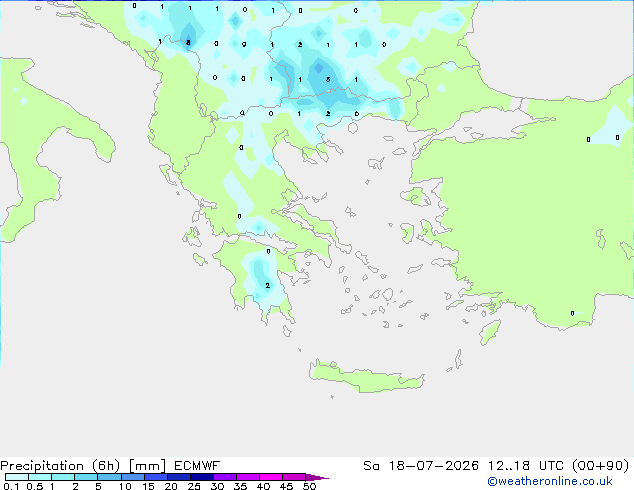Image resolution: width=634 pixels, height=490 pixels.
Task: Pick the 10–15 mm legend swatch
Action: (132, 477)
